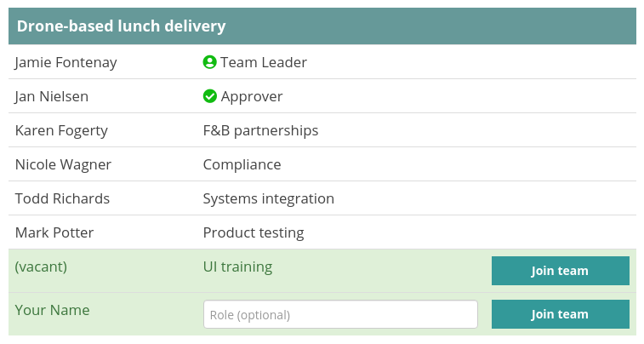Select the F&B partnerships role
Screen dimensions: 644x344
click(x=260, y=130)
